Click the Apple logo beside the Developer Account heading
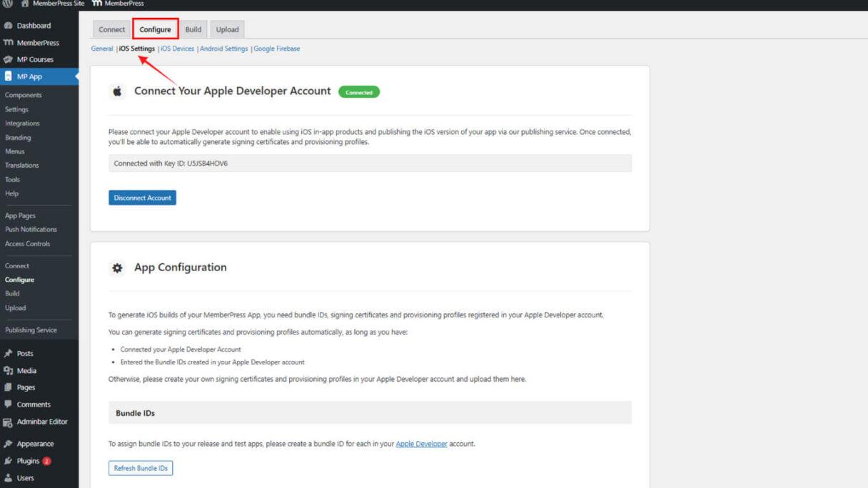Viewport: 868px width, 488px height. click(x=117, y=91)
